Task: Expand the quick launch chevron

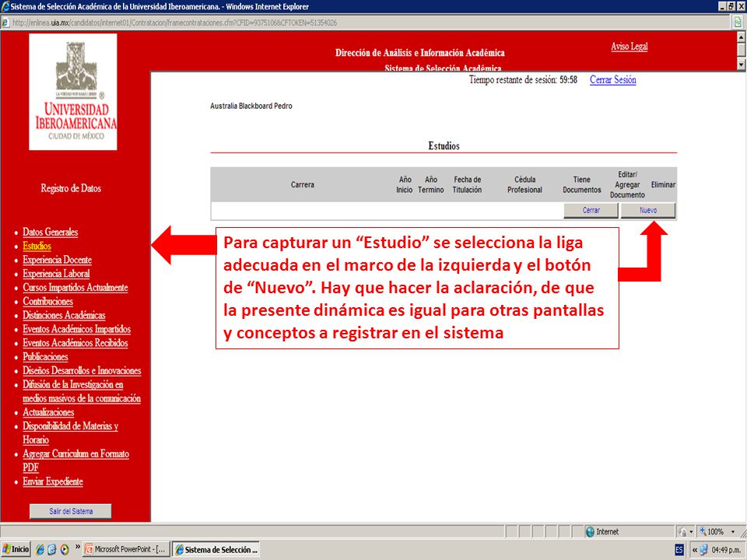Action: tap(78, 548)
